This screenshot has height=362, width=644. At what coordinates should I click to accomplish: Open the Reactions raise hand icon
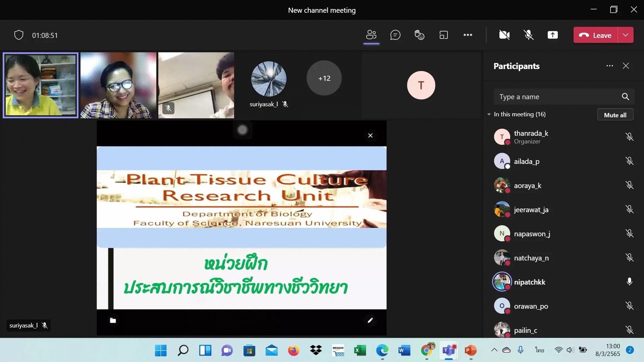tap(419, 35)
